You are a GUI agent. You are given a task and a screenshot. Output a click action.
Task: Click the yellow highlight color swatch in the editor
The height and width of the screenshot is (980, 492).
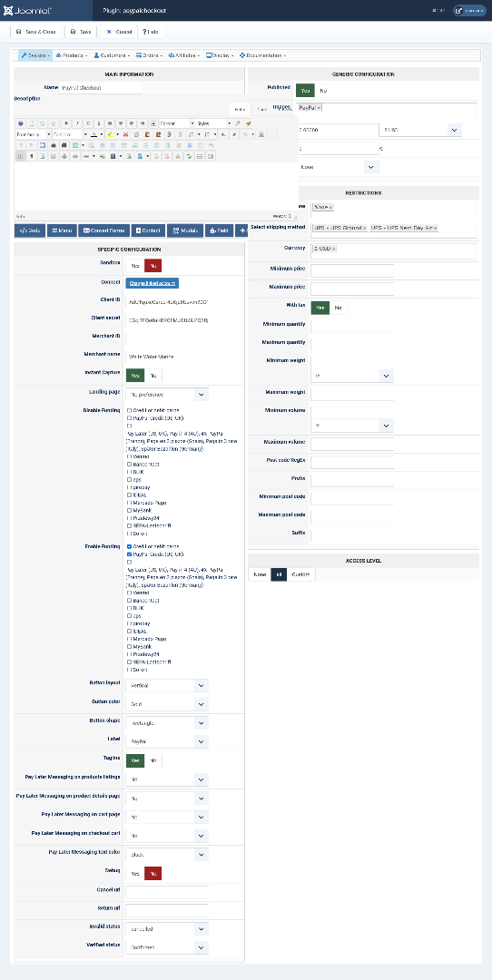110,133
